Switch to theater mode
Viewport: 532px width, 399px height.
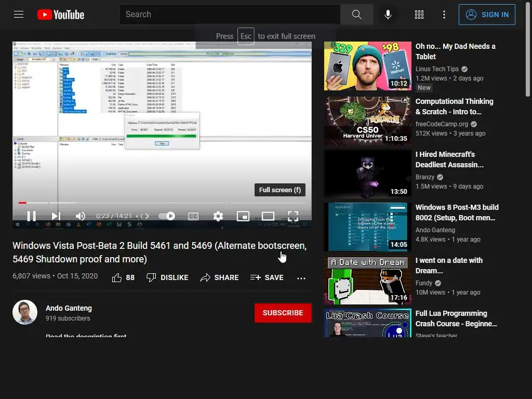(x=268, y=216)
